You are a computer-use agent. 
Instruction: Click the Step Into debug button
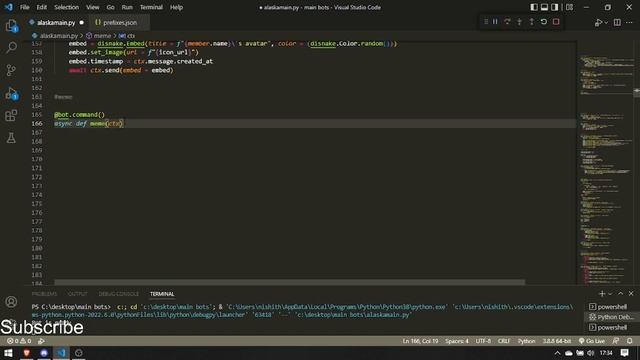pos(519,22)
